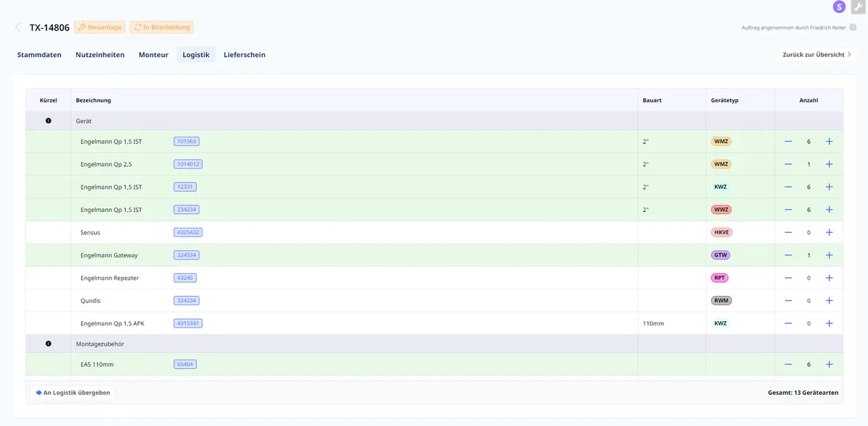Collapse the Gerät group row
The width and height of the screenshot is (868, 426).
click(x=48, y=121)
